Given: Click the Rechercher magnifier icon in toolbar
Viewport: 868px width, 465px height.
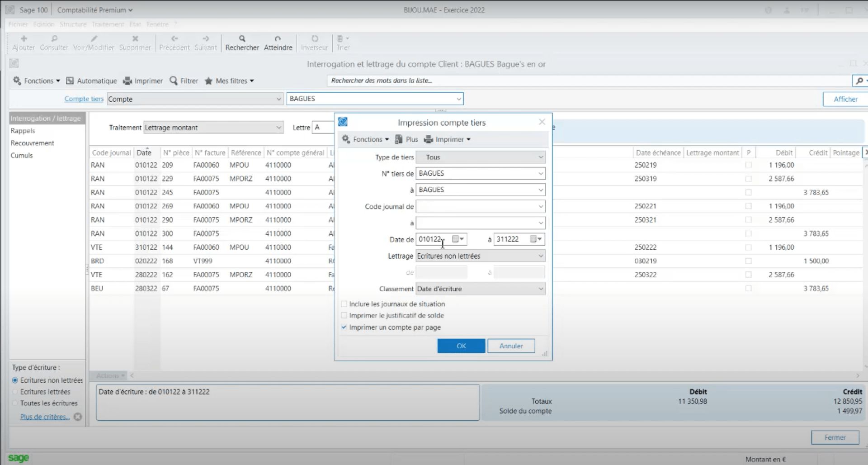Looking at the screenshot, I should point(242,39).
